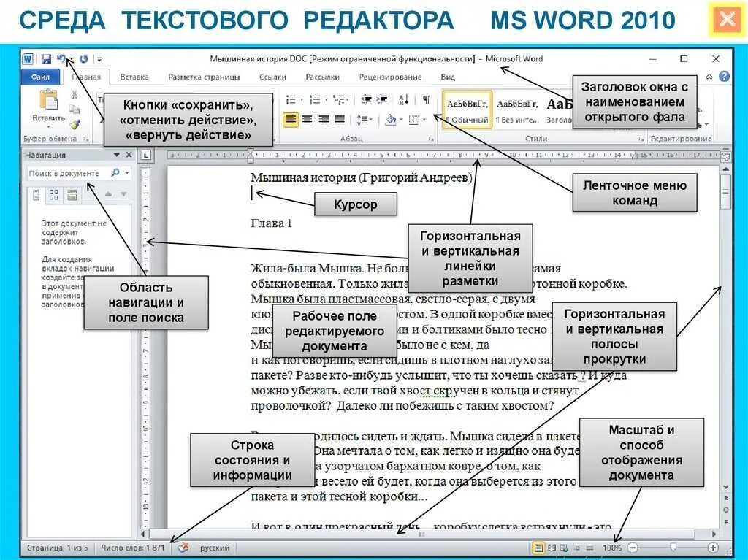Image resolution: width=748 pixels, height=560 pixels.
Task: Open the Вид ribbon tab
Action: click(448, 77)
